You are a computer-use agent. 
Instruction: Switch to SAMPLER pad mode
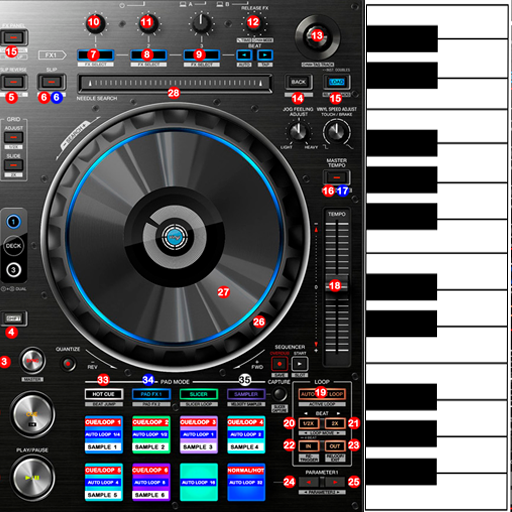[246, 394]
